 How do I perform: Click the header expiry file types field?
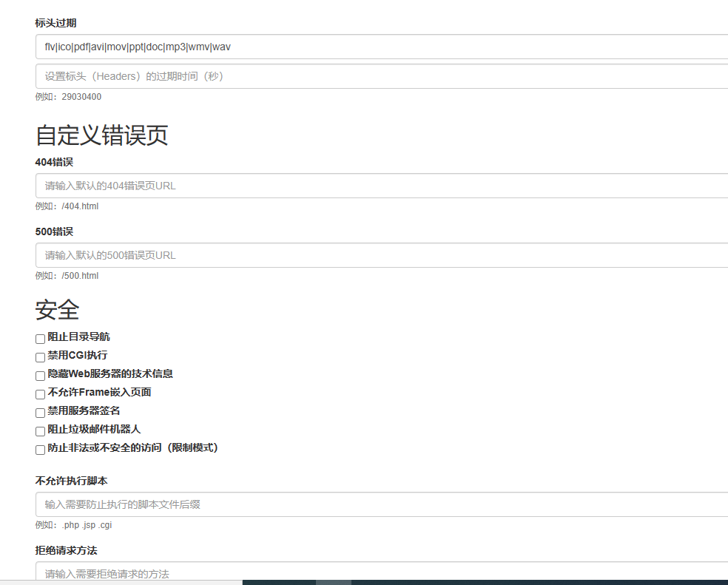coord(382,47)
